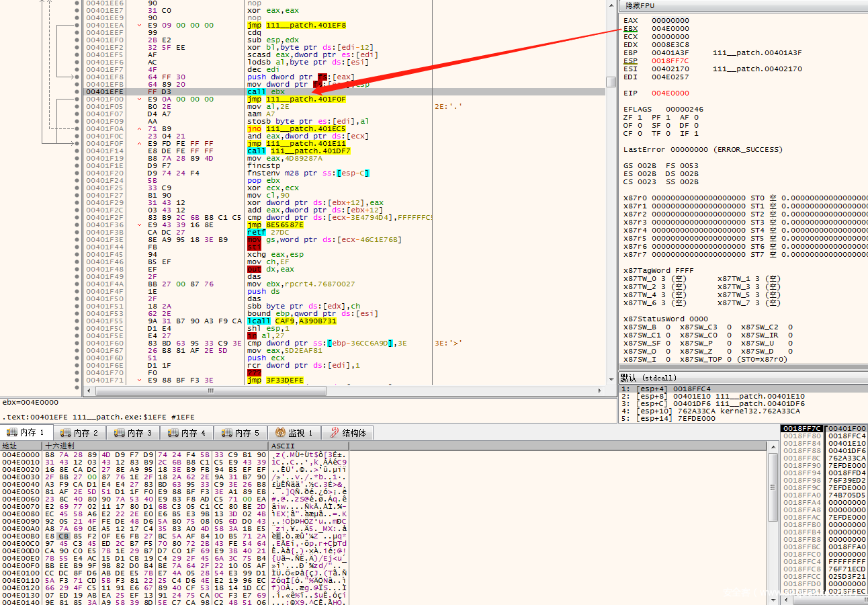Click the 内存 1 tab icon

11,433
